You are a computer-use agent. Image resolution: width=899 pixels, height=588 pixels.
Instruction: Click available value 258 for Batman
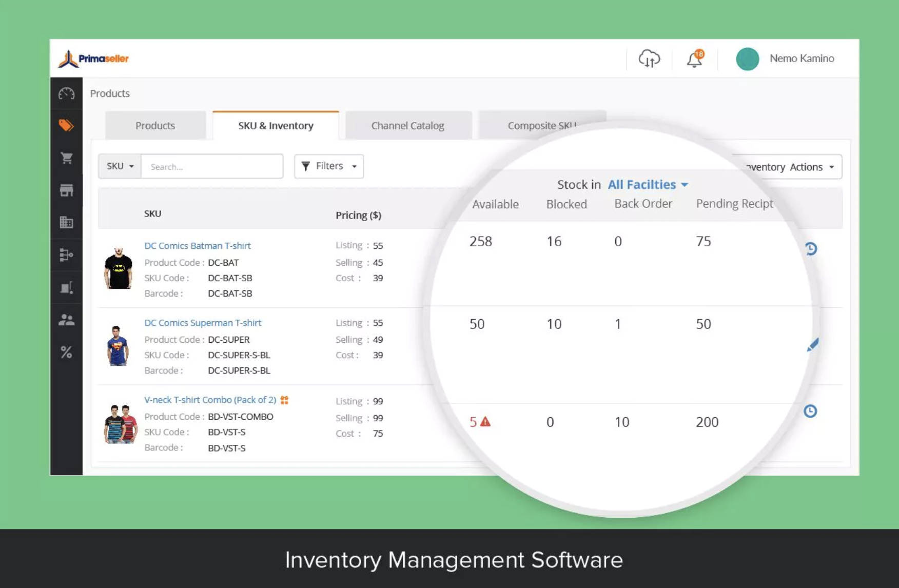pyautogui.click(x=481, y=241)
